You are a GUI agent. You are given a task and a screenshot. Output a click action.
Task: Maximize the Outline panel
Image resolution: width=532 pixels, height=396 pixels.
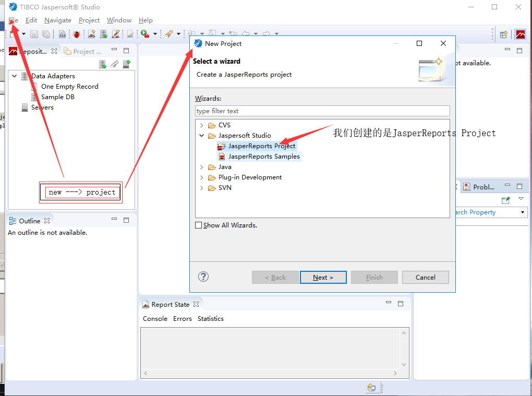tap(126, 220)
